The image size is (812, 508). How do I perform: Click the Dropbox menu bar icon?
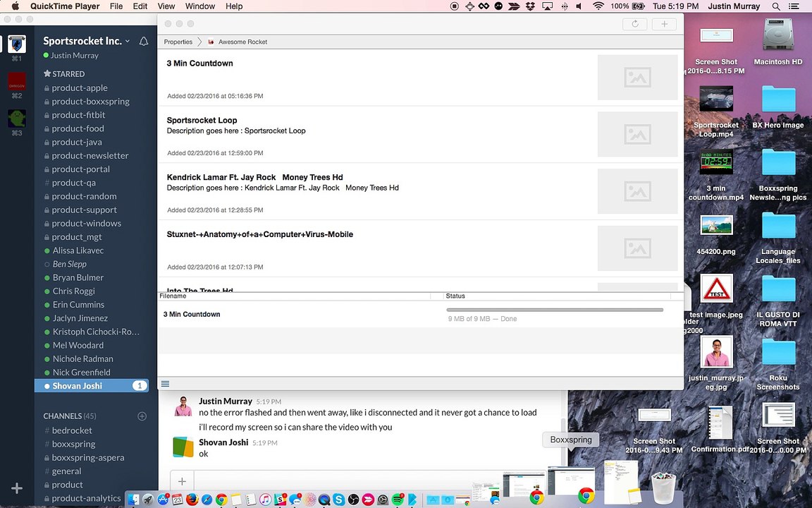(x=530, y=6)
